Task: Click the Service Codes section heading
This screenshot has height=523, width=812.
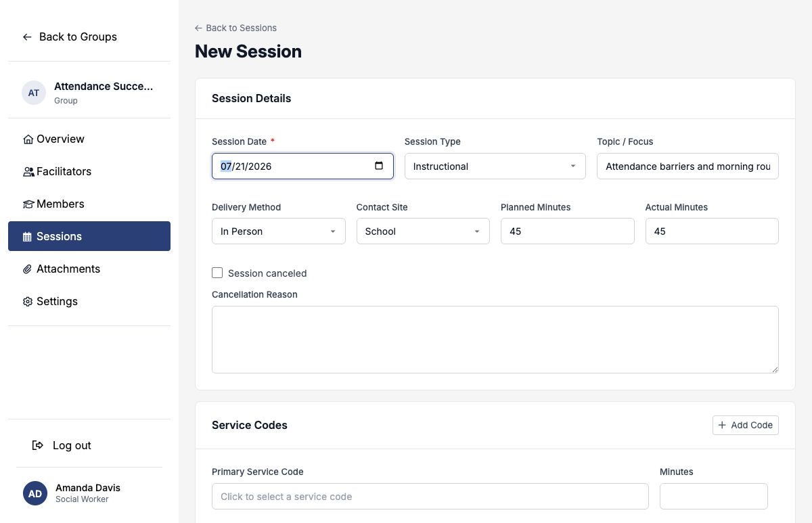Action: pyautogui.click(x=250, y=425)
